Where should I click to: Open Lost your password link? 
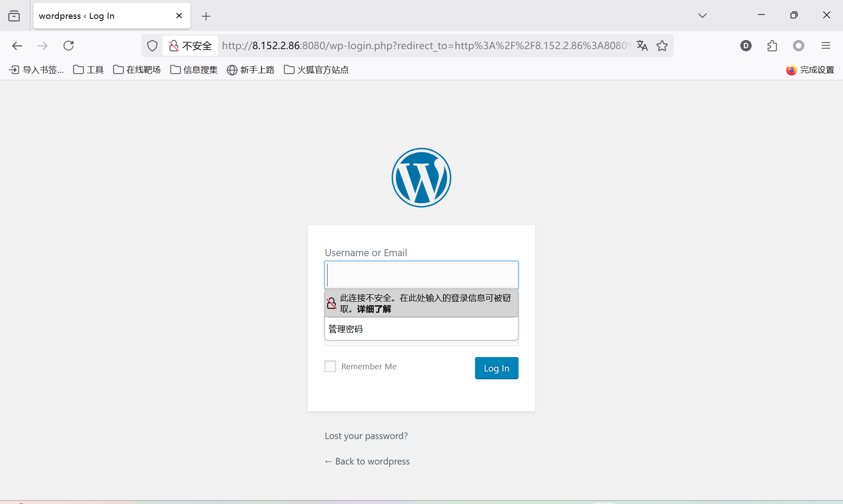click(x=366, y=436)
